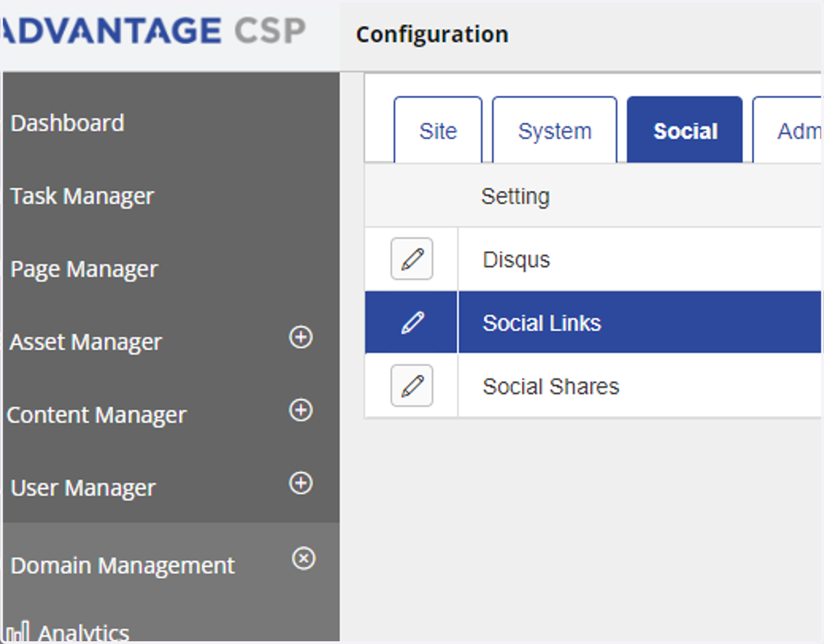This screenshot has height=644, width=824.
Task: Select User Manager sidebar item
Action: (x=83, y=488)
